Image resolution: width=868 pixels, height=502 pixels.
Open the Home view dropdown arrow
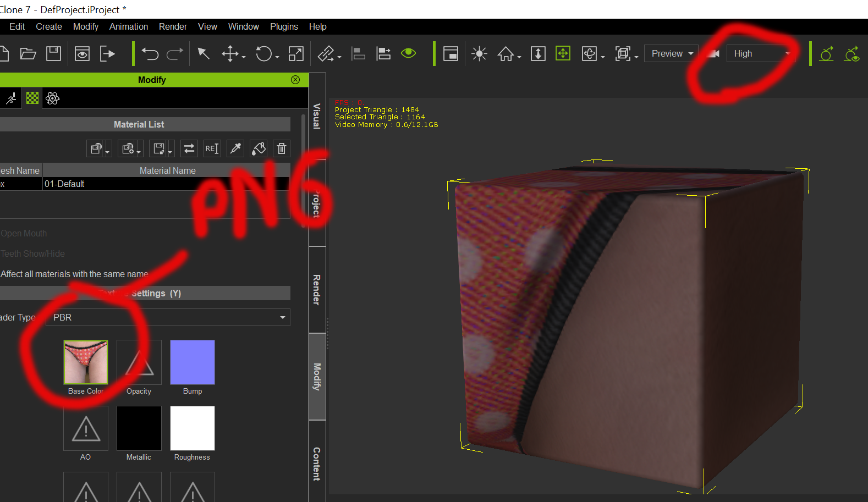(x=519, y=57)
